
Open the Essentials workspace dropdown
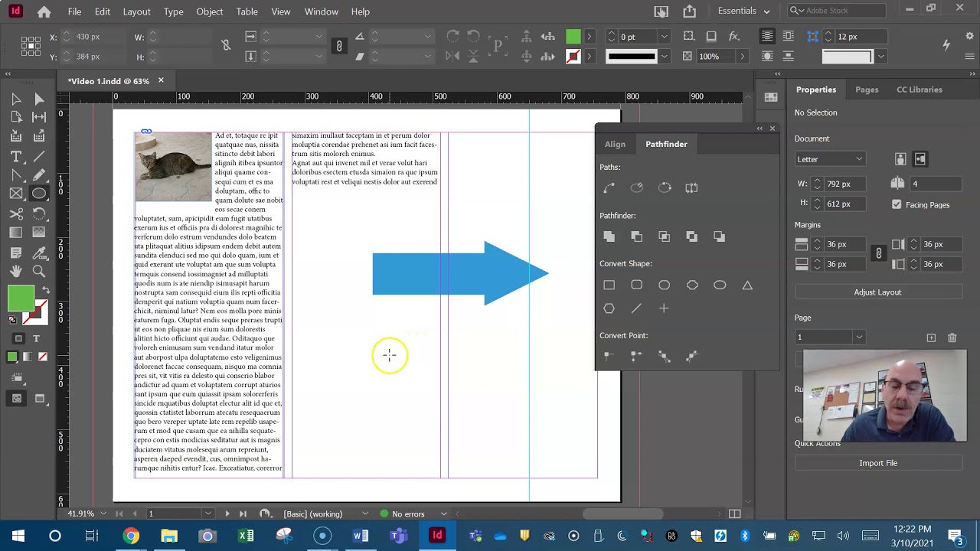tap(743, 11)
